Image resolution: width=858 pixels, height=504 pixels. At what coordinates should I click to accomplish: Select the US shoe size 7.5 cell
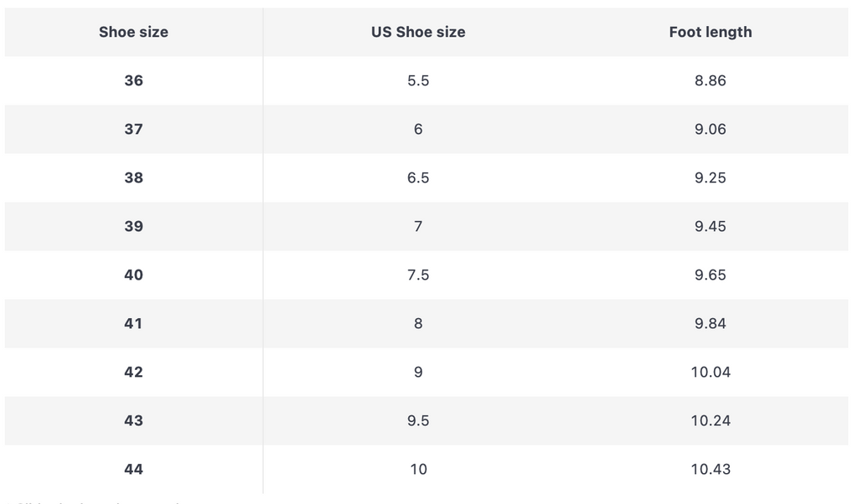point(418,275)
